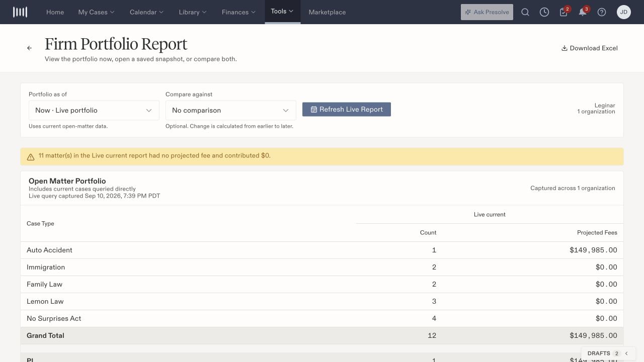644x362 pixels.
Task: Click the Lemon Law count of 3
Action: (x=434, y=301)
